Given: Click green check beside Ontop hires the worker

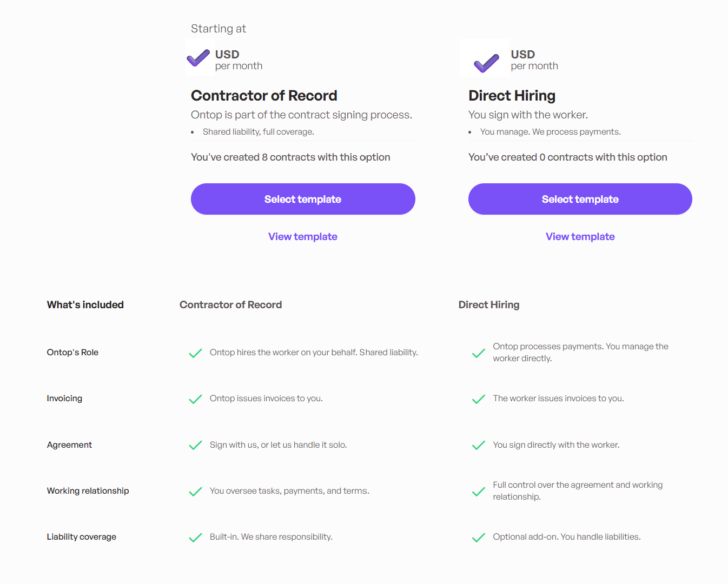Looking at the screenshot, I should [x=195, y=353].
